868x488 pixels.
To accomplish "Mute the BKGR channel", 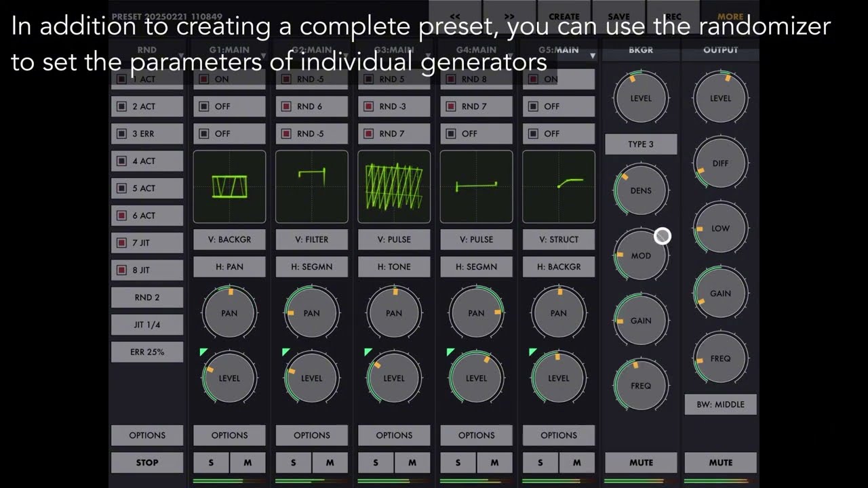I will (641, 462).
